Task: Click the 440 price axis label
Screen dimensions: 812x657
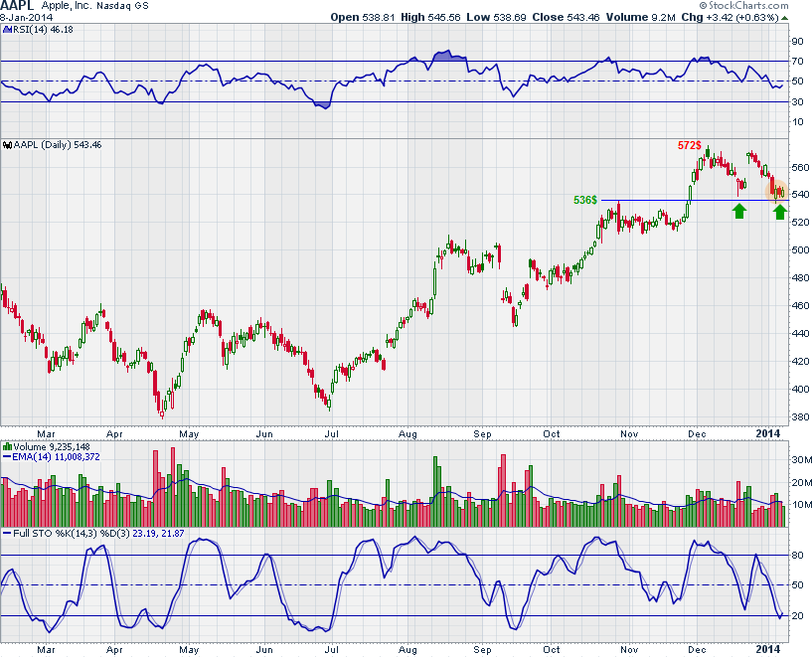Action: [x=800, y=334]
